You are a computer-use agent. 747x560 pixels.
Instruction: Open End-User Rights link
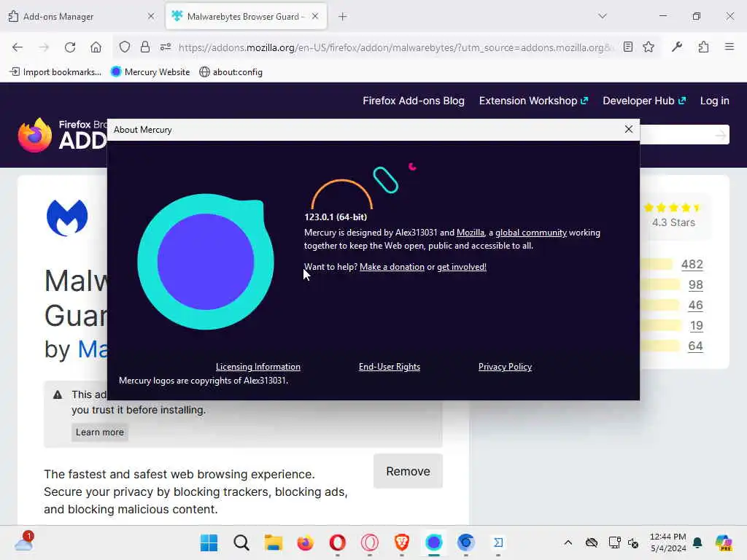click(x=390, y=367)
